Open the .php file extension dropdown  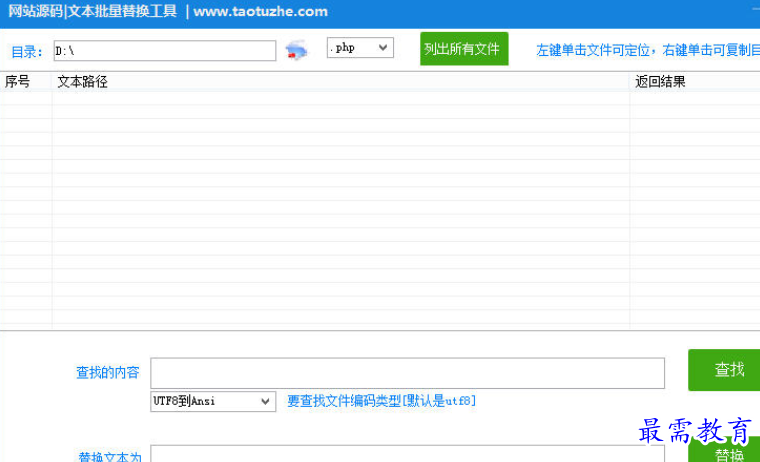tap(360, 48)
